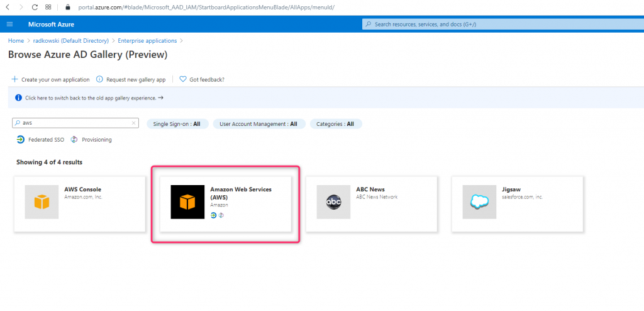
Task: Open radkowski (Default Directory) breadcrumb
Action: coord(70,41)
